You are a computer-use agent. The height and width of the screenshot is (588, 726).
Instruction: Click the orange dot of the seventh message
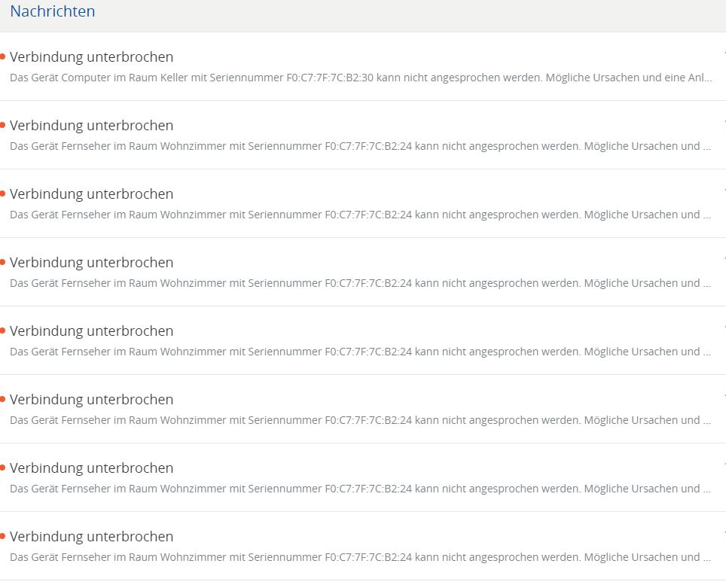[x=3, y=468]
